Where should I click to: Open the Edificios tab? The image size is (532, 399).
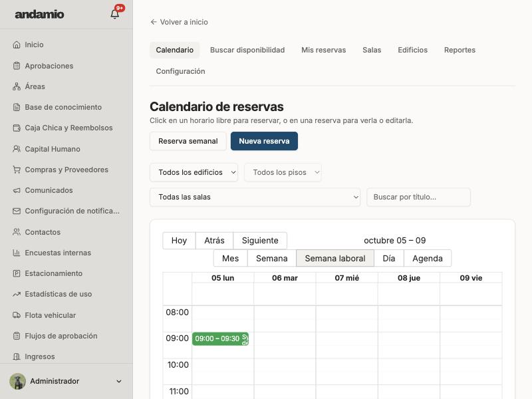(x=412, y=50)
